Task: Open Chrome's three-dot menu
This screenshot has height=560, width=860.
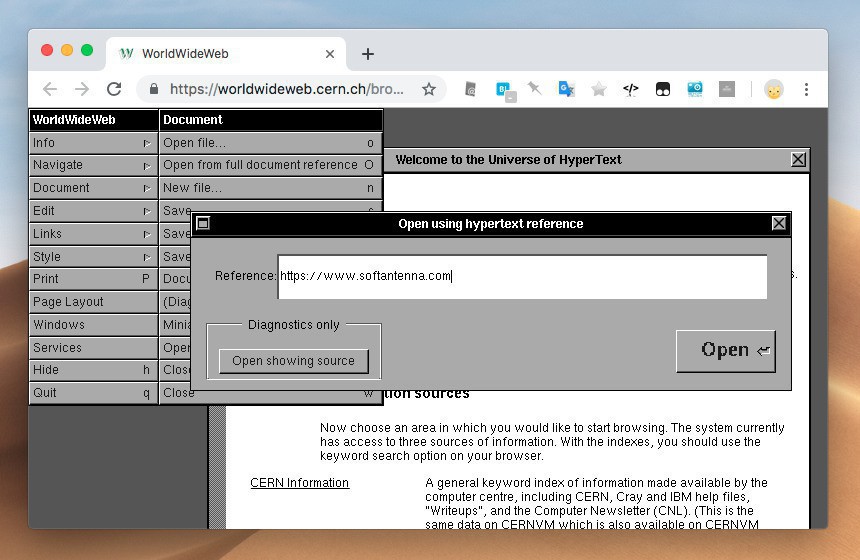Action: (x=806, y=89)
